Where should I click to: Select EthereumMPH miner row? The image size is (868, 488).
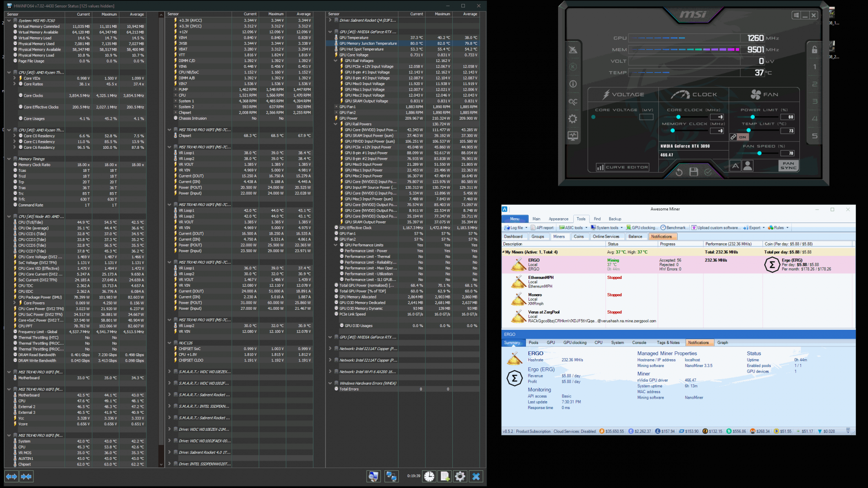pos(678,282)
